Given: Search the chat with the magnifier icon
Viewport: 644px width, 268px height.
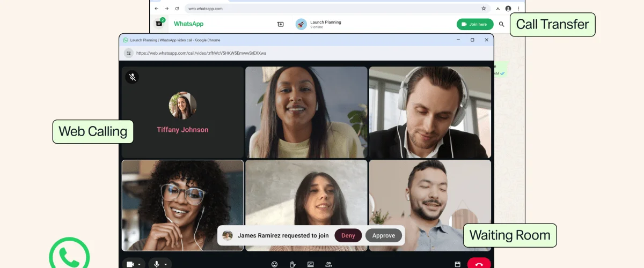Looking at the screenshot, I should 502,24.
